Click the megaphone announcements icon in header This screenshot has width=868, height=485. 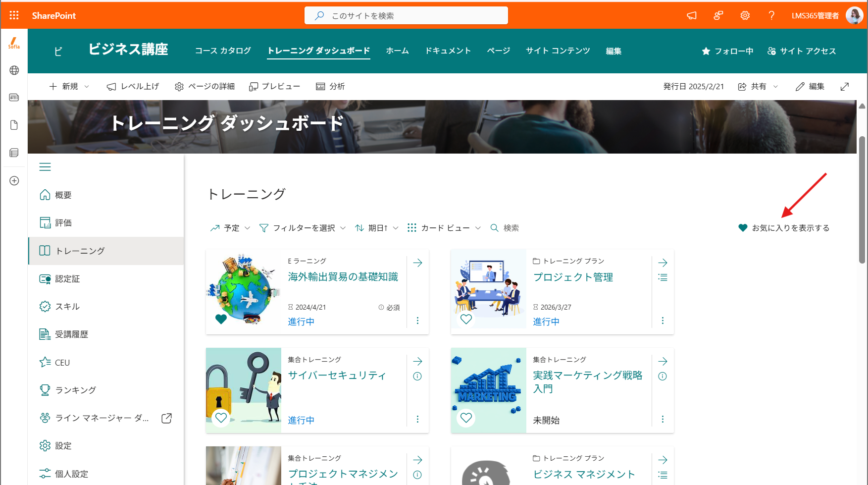tap(692, 16)
